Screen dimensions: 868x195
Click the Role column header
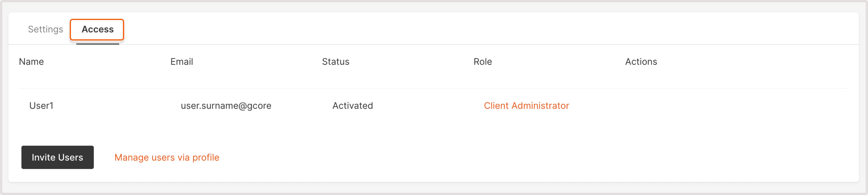[482, 62]
